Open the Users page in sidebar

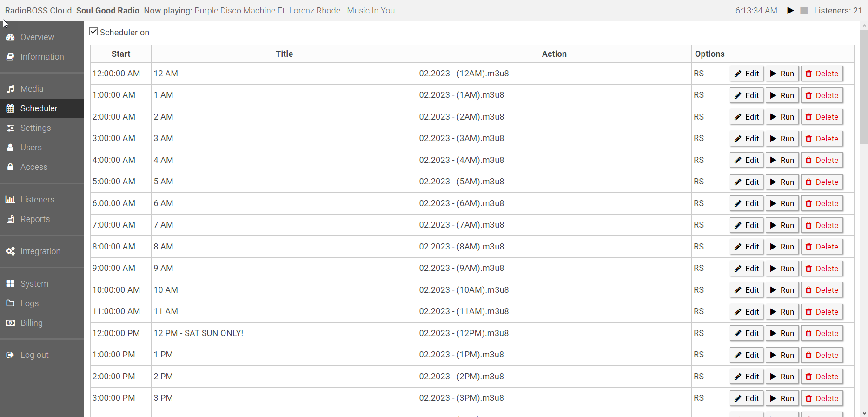pos(31,148)
